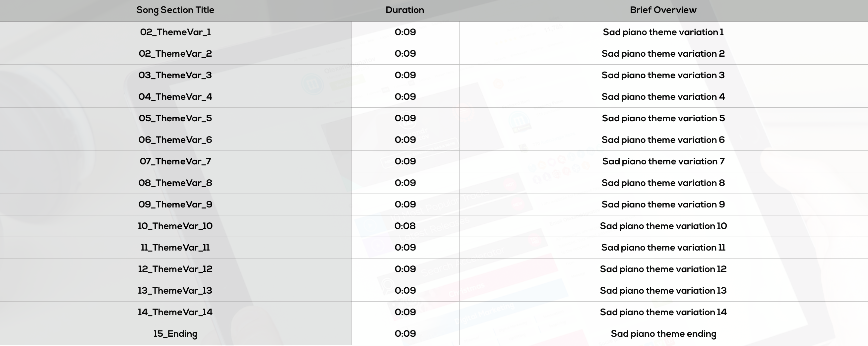Click the duration in the 08_ThemeVar_8 row
Image resolution: width=868 pixels, height=346 pixels.
[x=405, y=183]
